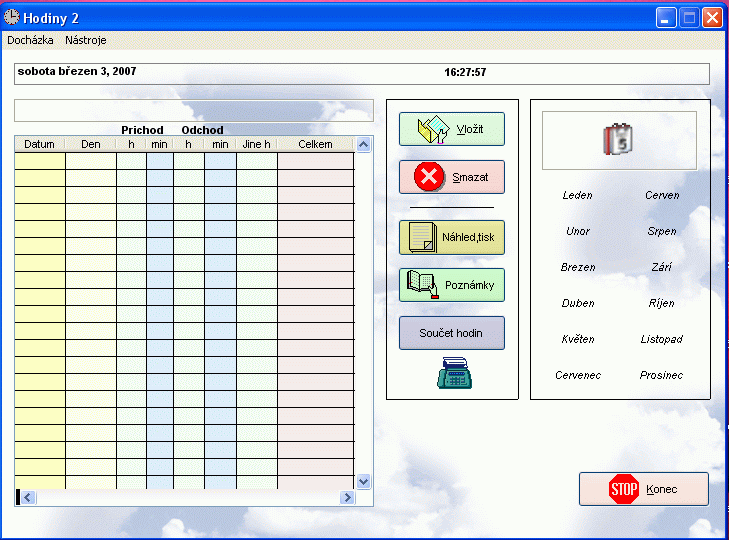
Task: Select month Ríjen
Action: coord(662,303)
